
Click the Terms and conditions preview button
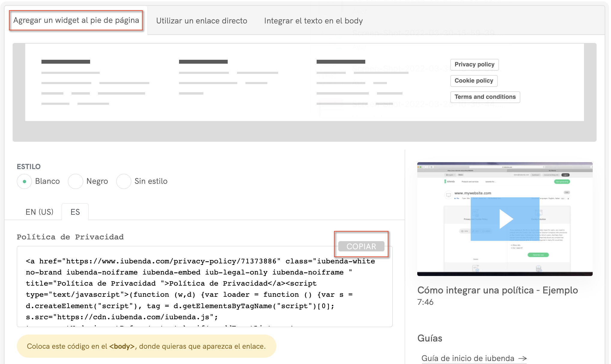[485, 97]
